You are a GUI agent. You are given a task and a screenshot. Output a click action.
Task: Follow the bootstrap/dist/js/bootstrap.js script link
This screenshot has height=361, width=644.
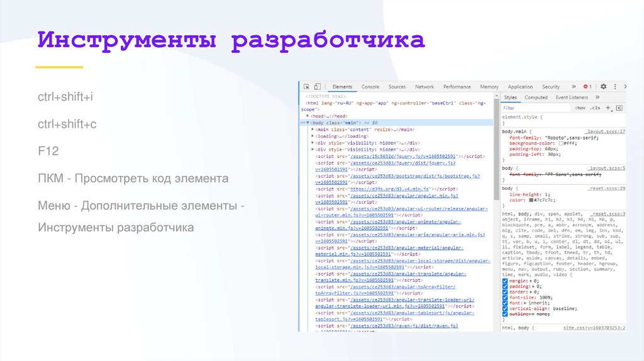pyautogui.click(x=415, y=175)
